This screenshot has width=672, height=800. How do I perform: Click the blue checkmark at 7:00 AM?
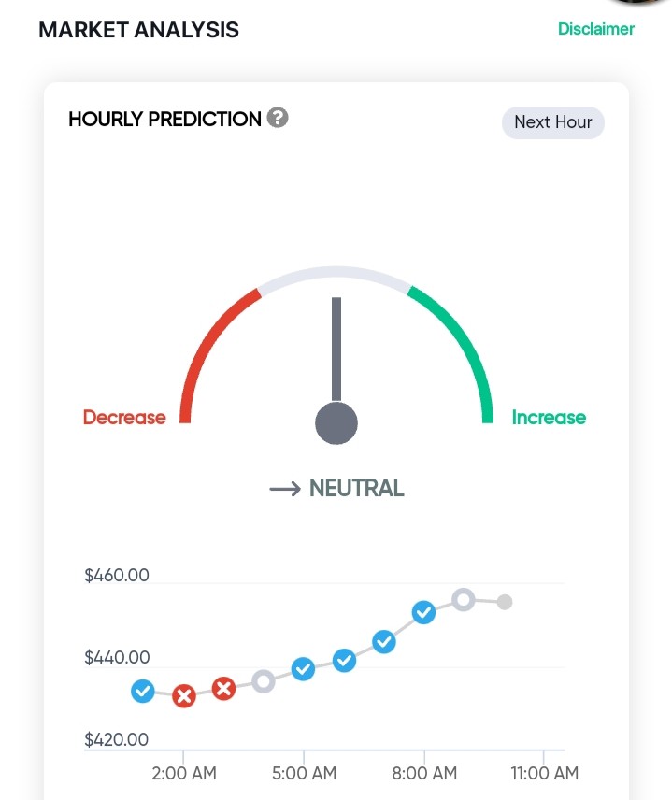point(384,641)
